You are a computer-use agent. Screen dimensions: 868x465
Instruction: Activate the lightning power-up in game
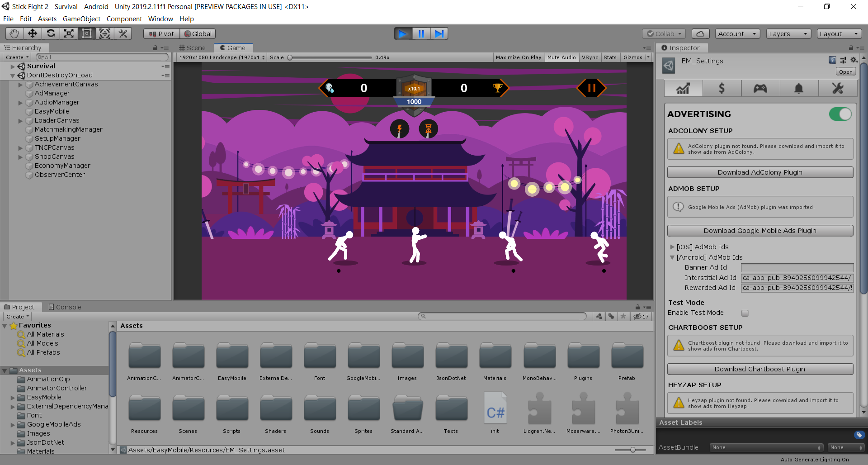click(x=400, y=129)
